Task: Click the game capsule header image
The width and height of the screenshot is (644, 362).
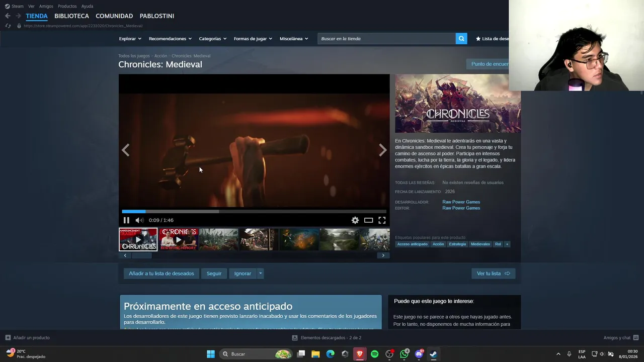Action: [x=458, y=104]
